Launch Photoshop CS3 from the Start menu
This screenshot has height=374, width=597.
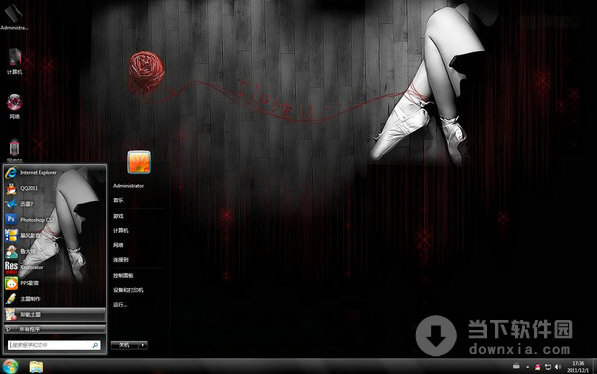point(55,220)
